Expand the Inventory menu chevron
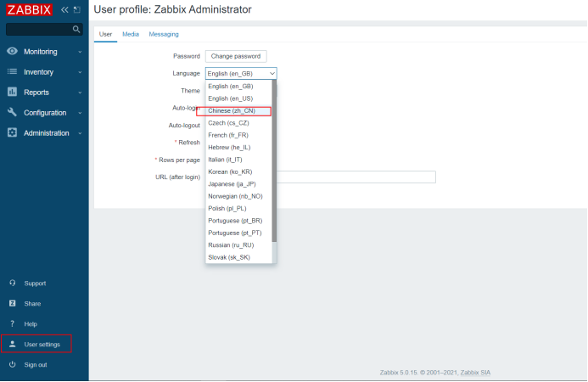Viewport: 588px width, 382px height. coord(80,72)
